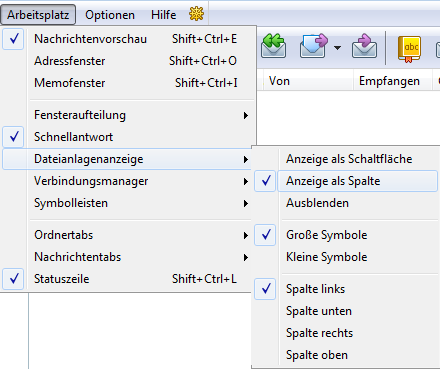The width and height of the screenshot is (440, 369).
Task: Expand the Fensteraufteilung submenu
Action: tap(129, 115)
